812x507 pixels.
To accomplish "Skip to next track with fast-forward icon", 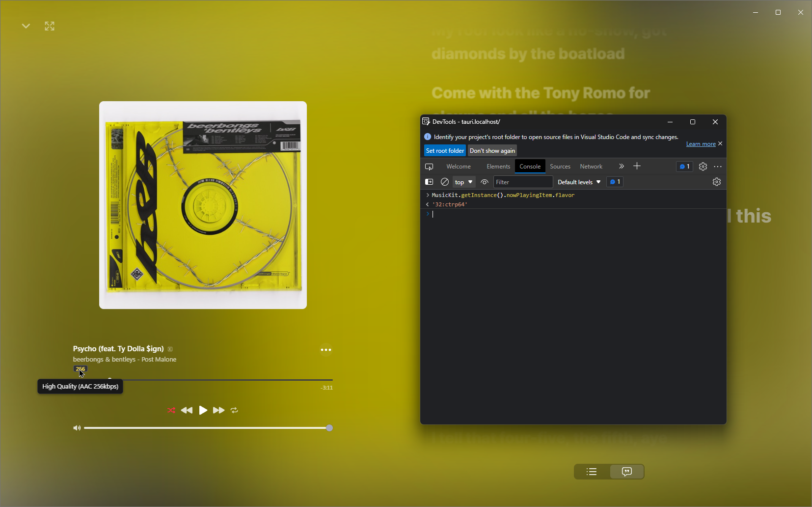I will pos(218,410).
